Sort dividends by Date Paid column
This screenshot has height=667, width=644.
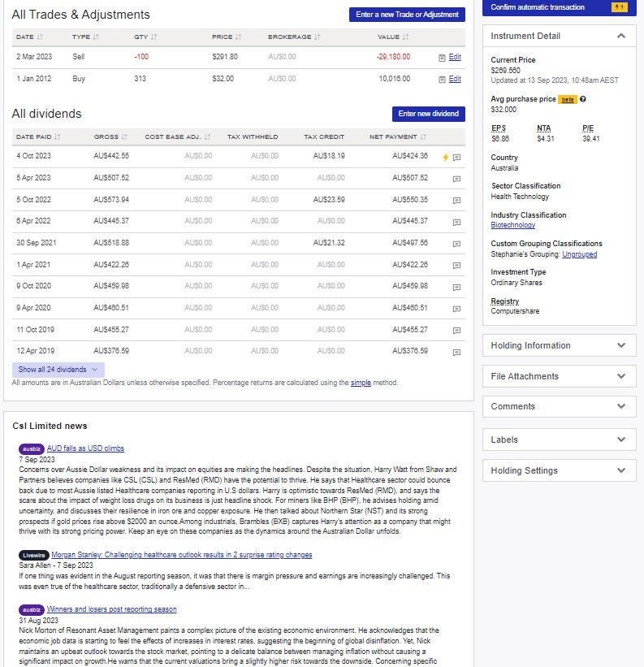click(x=58, y=137)
